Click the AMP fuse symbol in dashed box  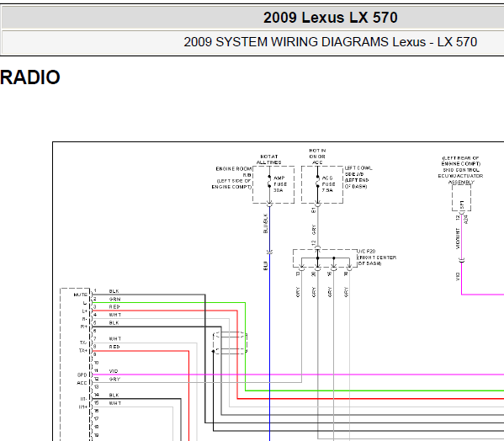[269, 182]
